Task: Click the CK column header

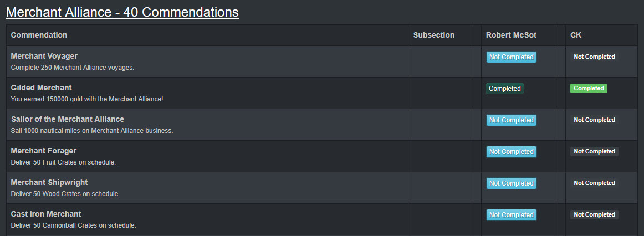Action: (576, 35)
